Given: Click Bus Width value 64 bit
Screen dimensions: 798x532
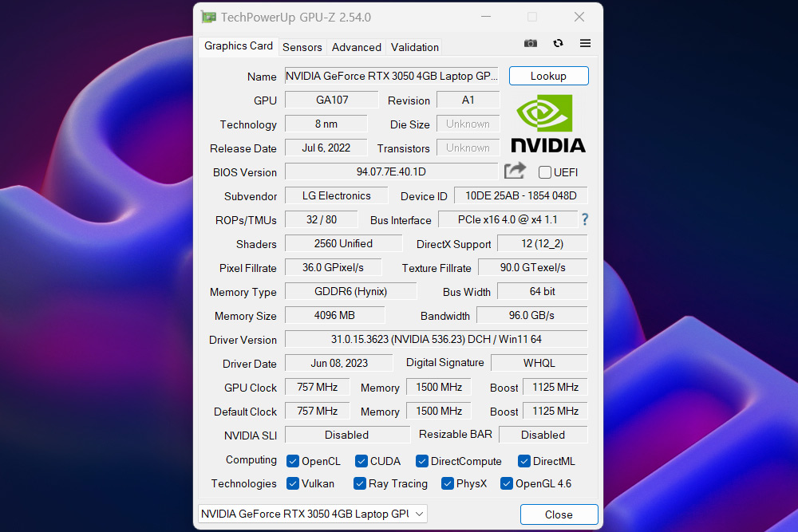Looking at the screenshot, I should click(x=543, y=291).
